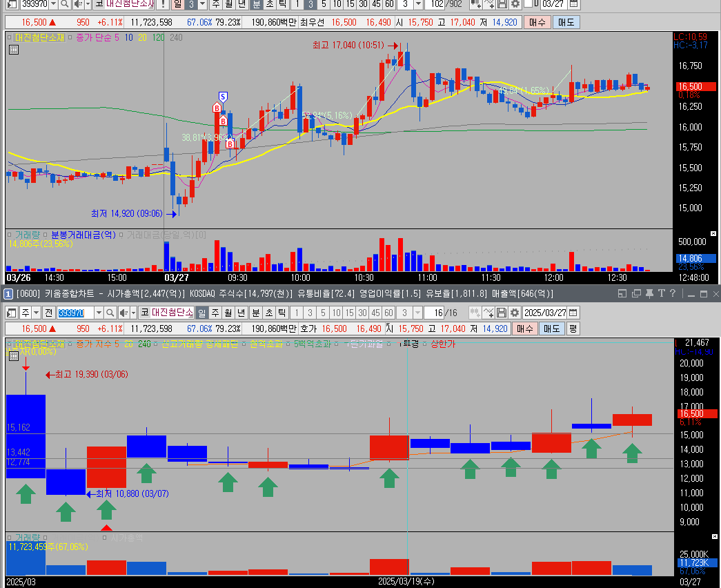This screenshot has height=588, width=721.
Task: Choose 10 minute interval in top chart
Action: 337,4
